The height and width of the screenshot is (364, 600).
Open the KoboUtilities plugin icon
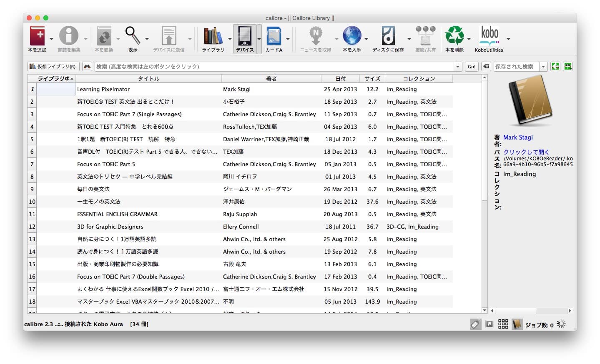pyautogui.click(x=489, y=37)
